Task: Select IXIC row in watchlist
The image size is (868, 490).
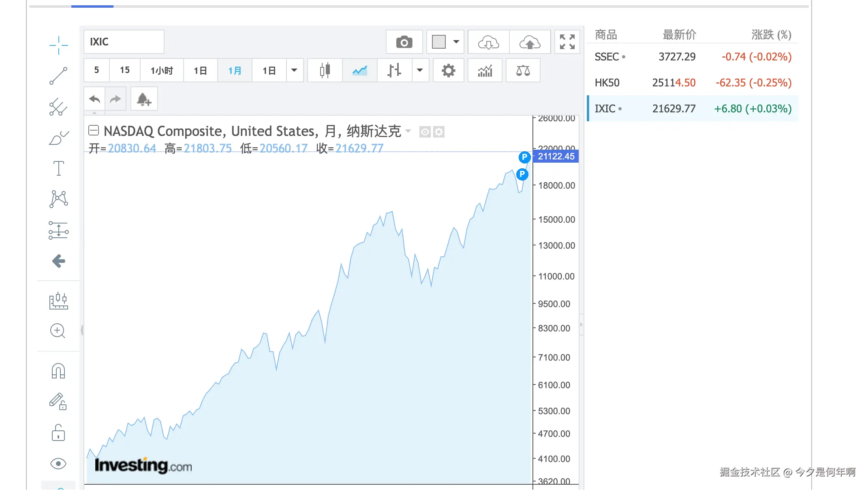Action: click(x=693, y=109)
